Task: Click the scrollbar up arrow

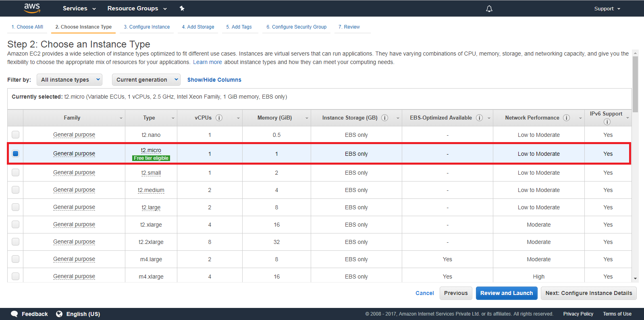Action: pyautogui.click(x=635, y=53)
